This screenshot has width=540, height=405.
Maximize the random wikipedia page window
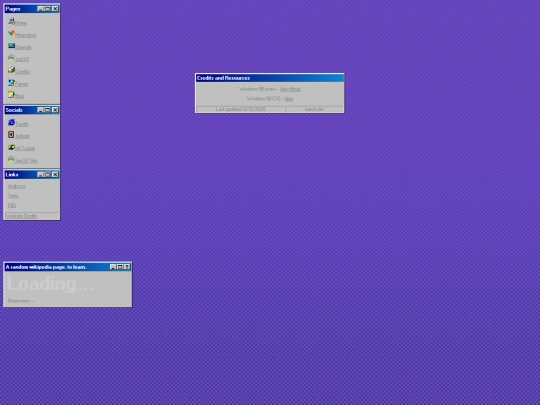click(x=120, y=267)
